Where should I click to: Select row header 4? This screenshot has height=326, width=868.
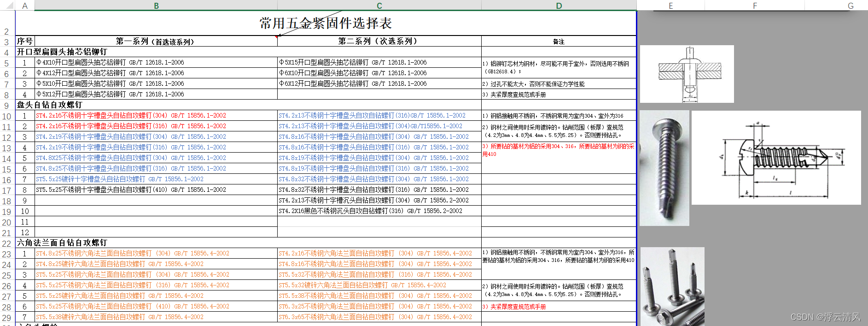point(6,53)
